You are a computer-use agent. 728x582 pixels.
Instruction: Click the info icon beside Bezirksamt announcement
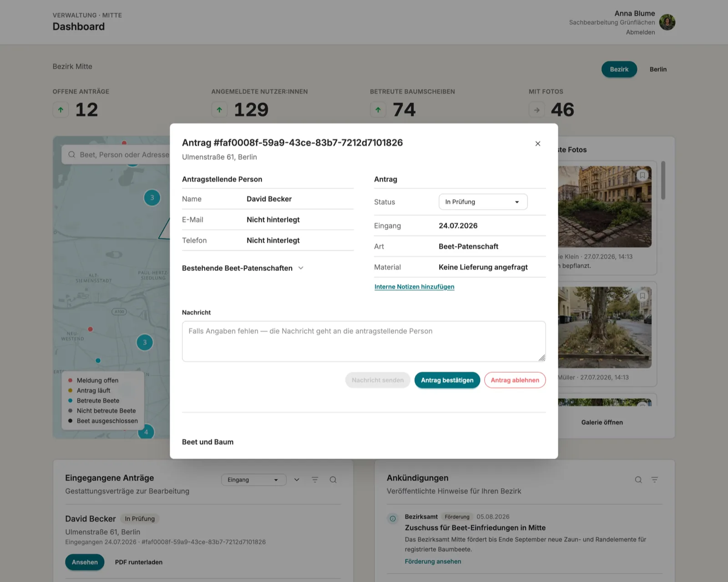(393, 518)
